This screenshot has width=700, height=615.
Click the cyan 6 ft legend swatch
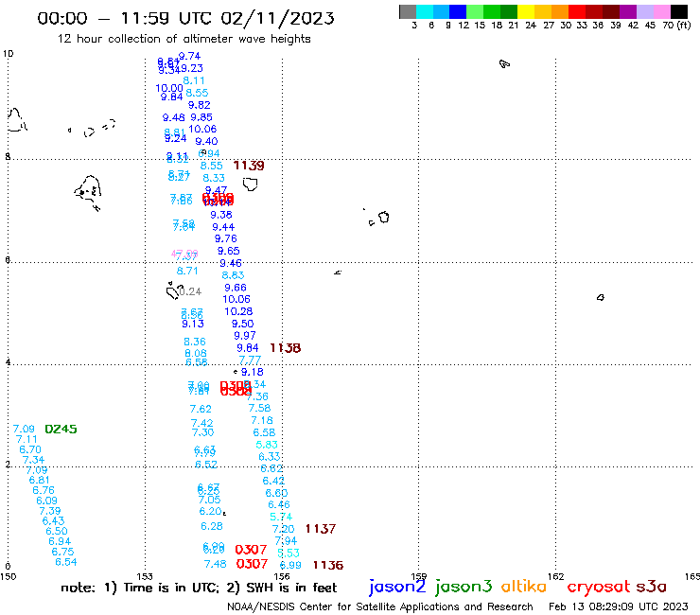pos(425,11)
